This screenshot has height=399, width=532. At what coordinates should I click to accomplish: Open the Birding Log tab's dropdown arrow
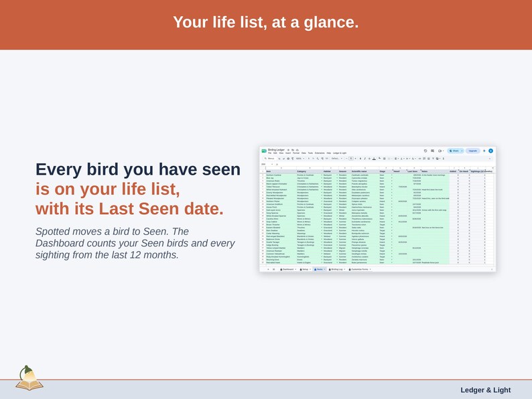click(x=344, y=269)
